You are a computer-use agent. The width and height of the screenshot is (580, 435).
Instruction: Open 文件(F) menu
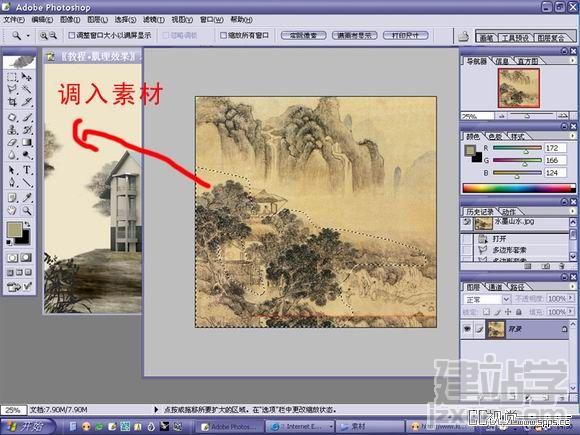pos(14,20)
